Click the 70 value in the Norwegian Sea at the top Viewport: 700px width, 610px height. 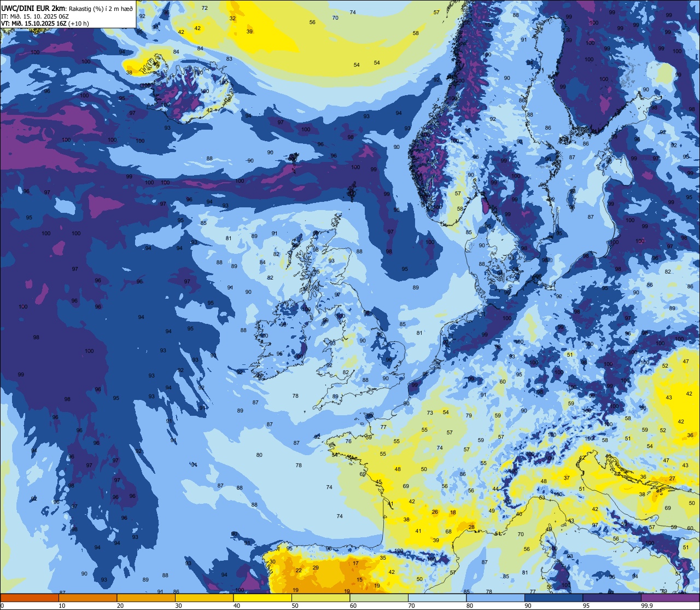(x=335, y=18)
